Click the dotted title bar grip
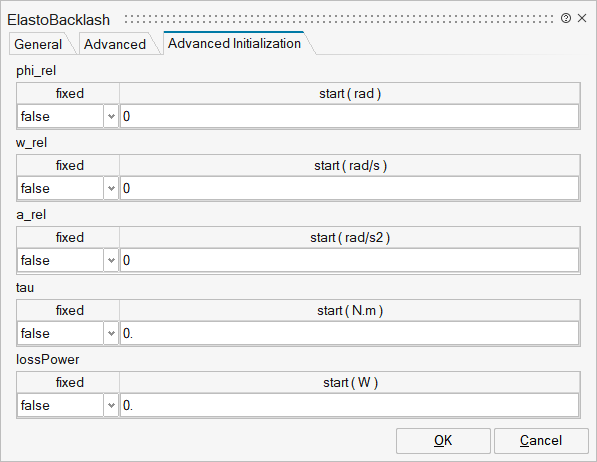 coord(339,19)
